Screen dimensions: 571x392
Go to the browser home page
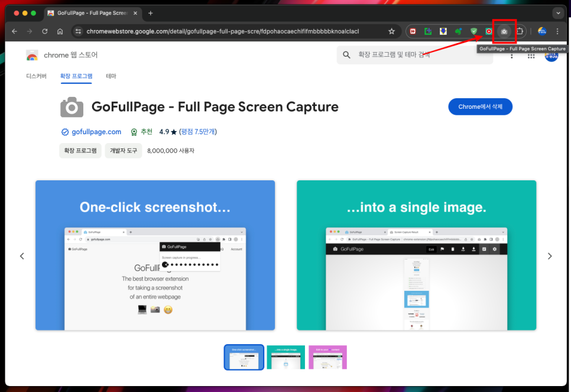coord(60,31)
